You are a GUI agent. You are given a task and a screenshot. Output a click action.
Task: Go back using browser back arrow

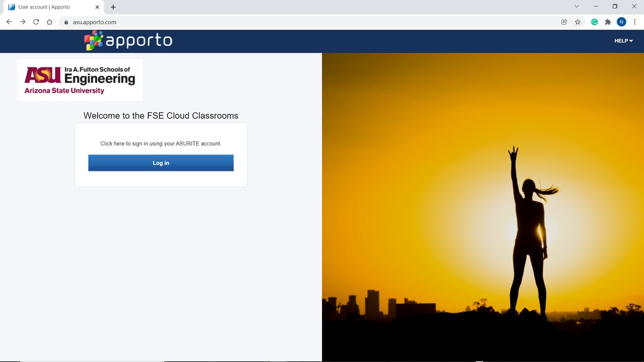click(9, 22)
